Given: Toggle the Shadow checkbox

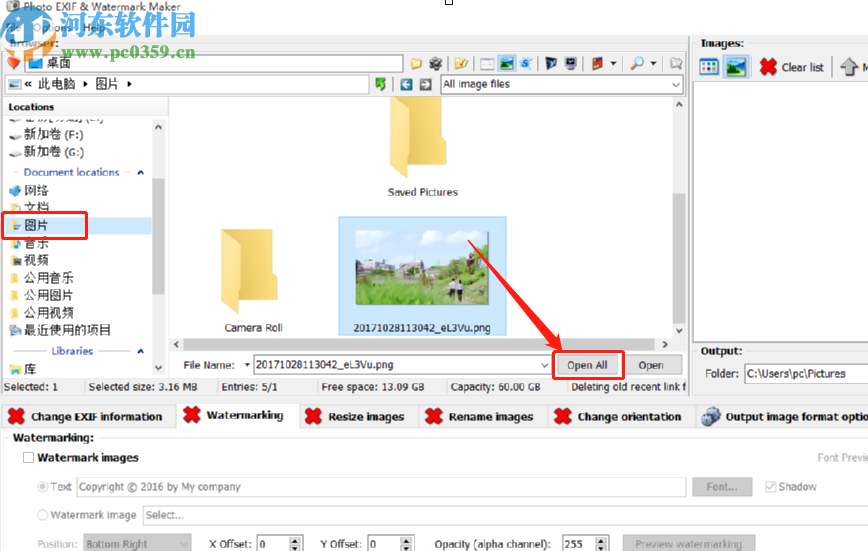Looking at the screenshot, I should pyautogui.click(x=771, y=487).
